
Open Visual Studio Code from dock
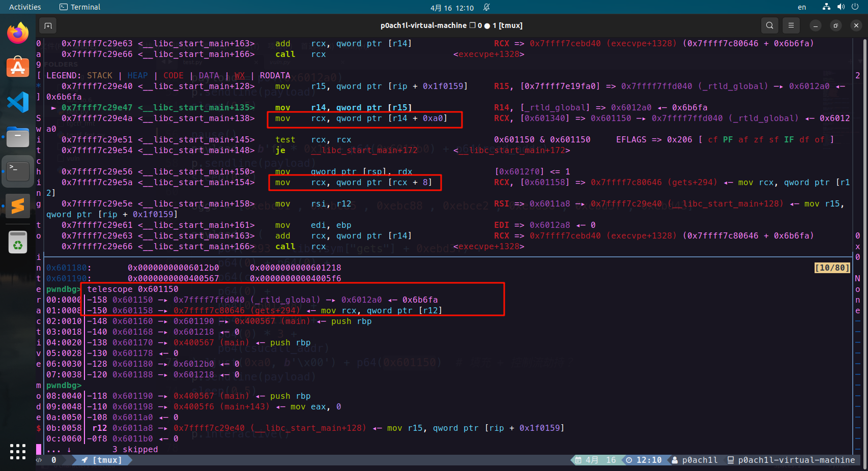(x=18, y=102)
